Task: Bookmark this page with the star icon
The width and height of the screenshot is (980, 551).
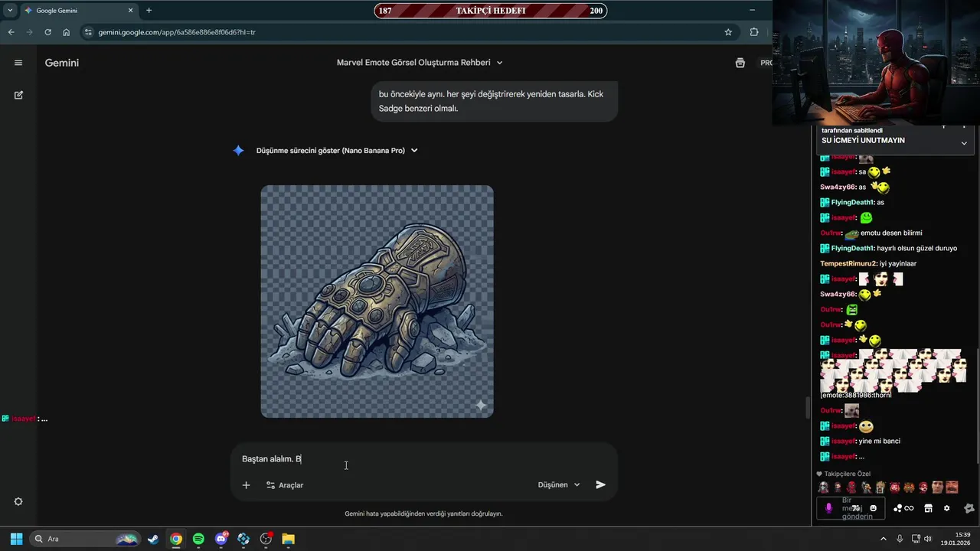Action: click(728, 32)
